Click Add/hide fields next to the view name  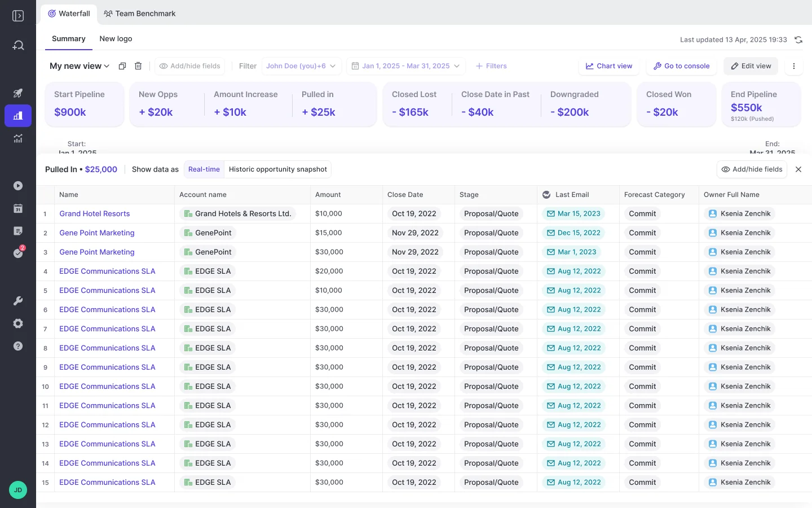190,66
